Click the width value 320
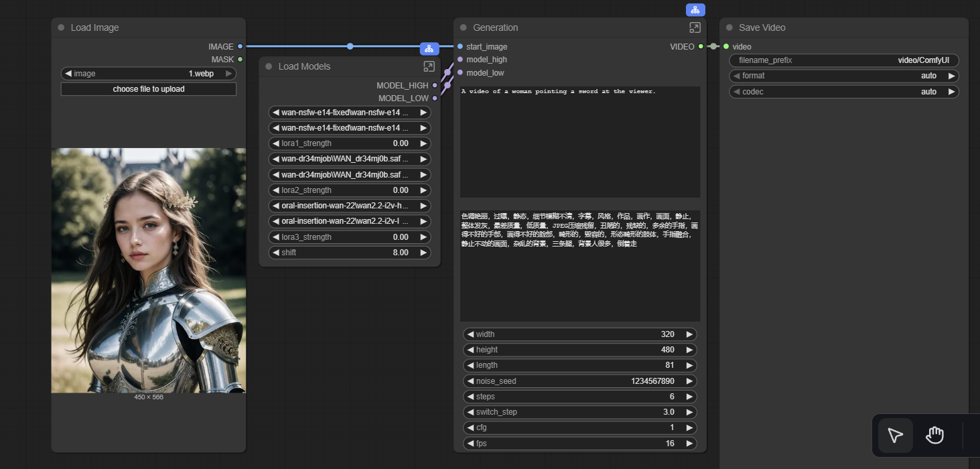The image size is (980, 469). pyautogui.click(x=667, y=334)
